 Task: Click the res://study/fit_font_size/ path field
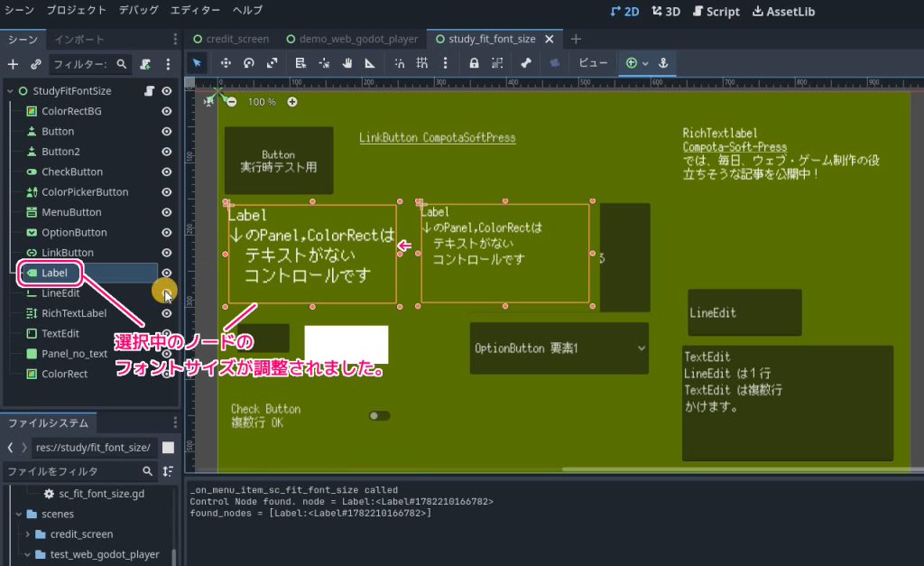[94, 448]
